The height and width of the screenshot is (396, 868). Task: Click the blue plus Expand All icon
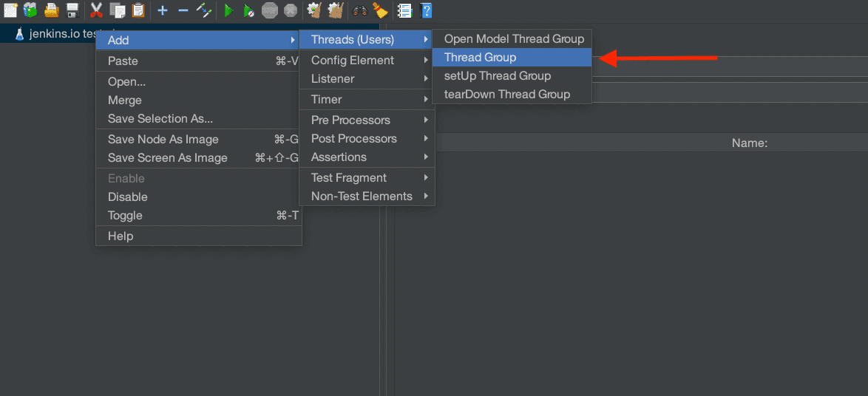click(x=163, y=10)
